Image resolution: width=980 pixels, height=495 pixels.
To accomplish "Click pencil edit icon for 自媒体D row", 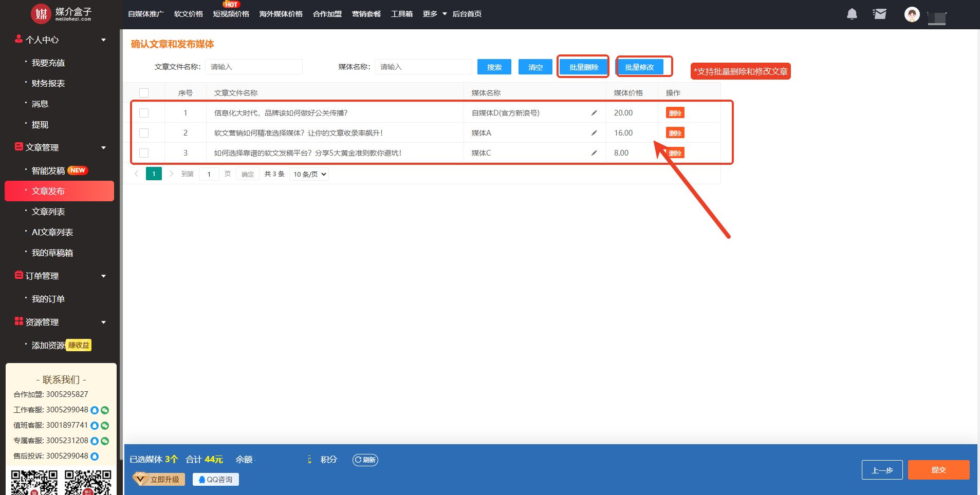I will (594, 113).
